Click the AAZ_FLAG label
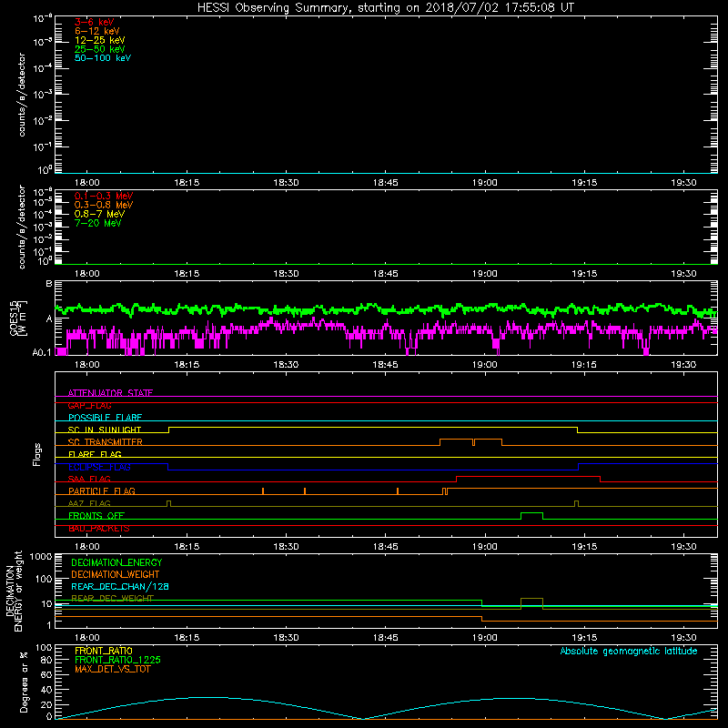 tap(89, 503)
